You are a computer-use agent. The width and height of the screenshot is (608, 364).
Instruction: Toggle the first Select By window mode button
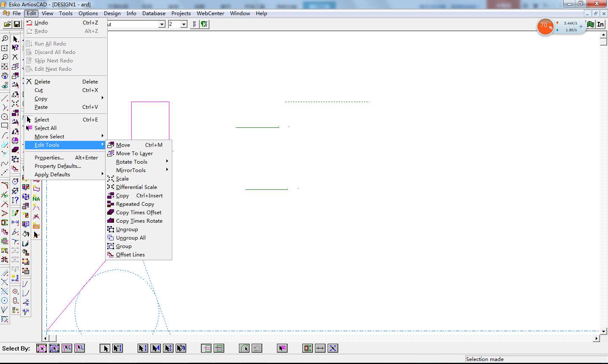click(41, 348)
